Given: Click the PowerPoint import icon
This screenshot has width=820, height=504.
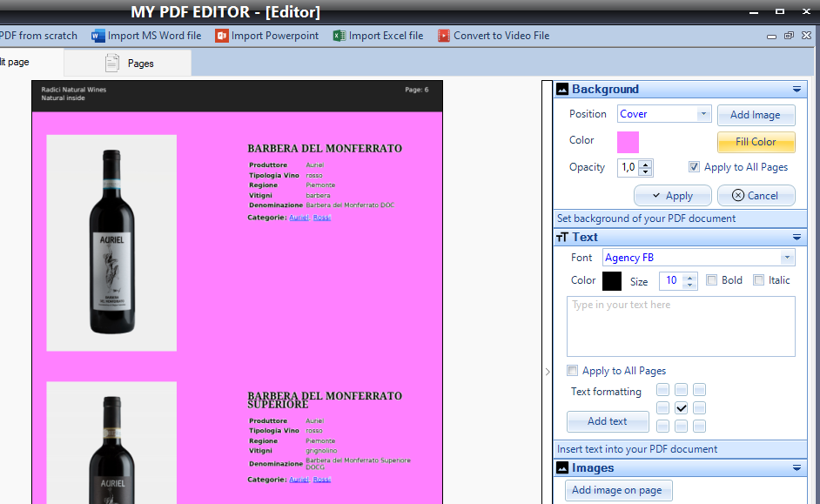Looking at the screenshot, I should pos(222,36).
